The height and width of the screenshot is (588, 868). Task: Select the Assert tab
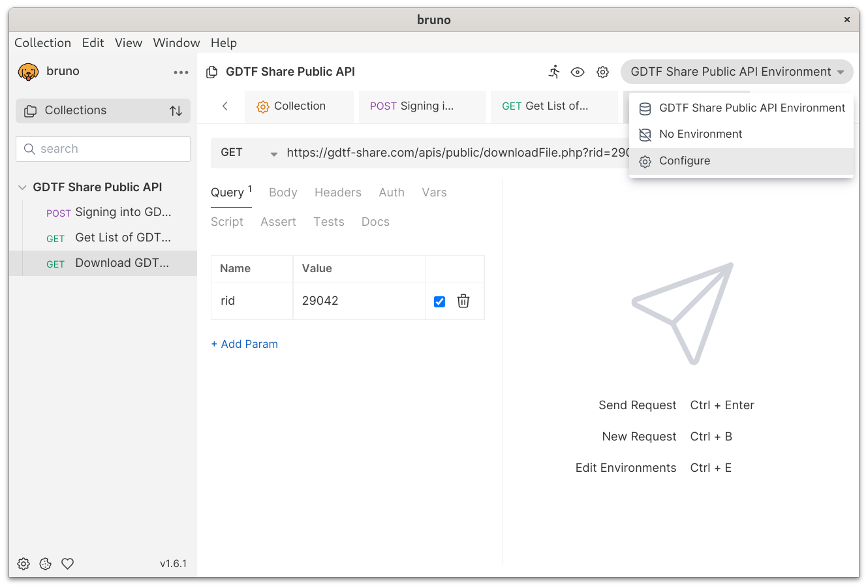pos(278,222)
